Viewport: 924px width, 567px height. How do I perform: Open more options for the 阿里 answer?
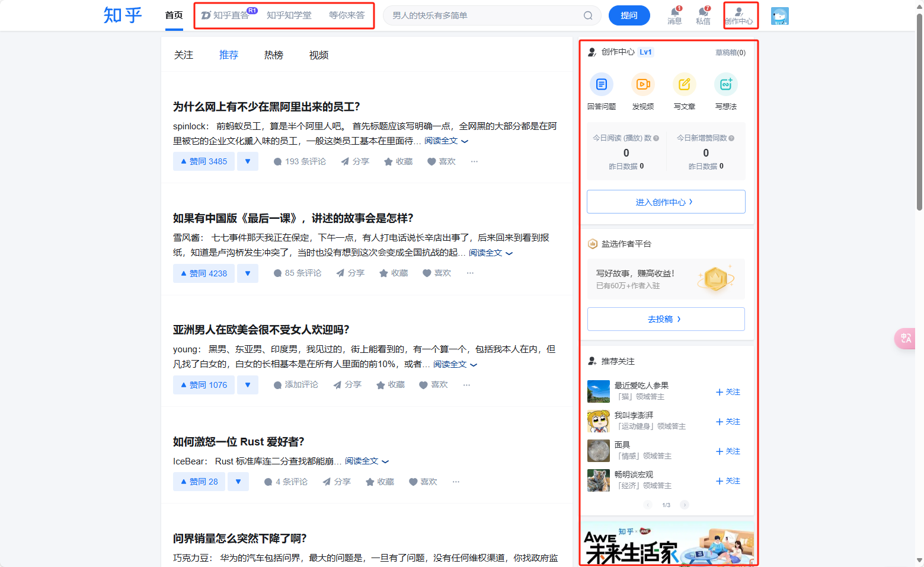474,161
